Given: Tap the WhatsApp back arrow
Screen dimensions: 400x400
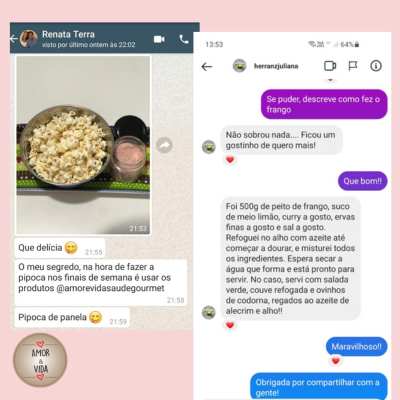Looking at the screenshot, I should pyautogui.click(x=14, y=39).
